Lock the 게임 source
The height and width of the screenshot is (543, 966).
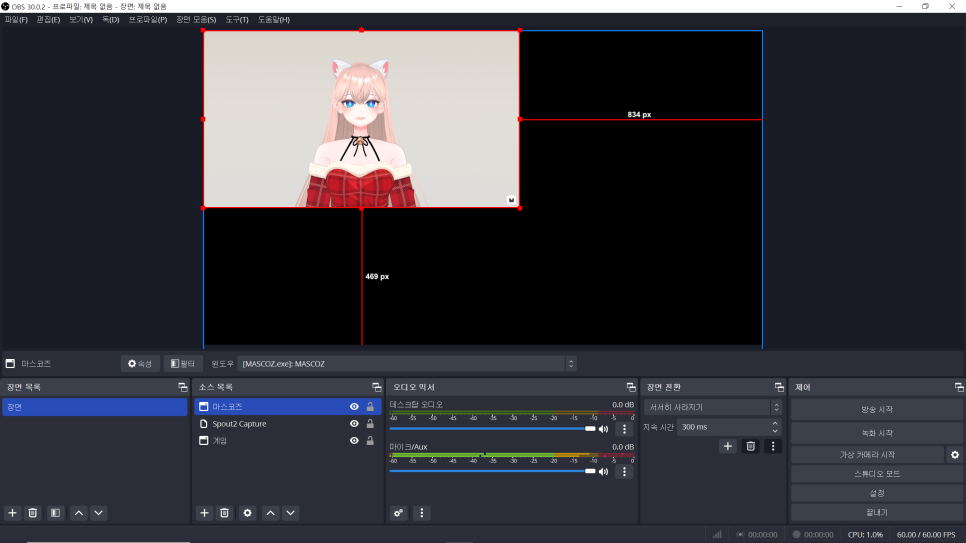[370, 441]
